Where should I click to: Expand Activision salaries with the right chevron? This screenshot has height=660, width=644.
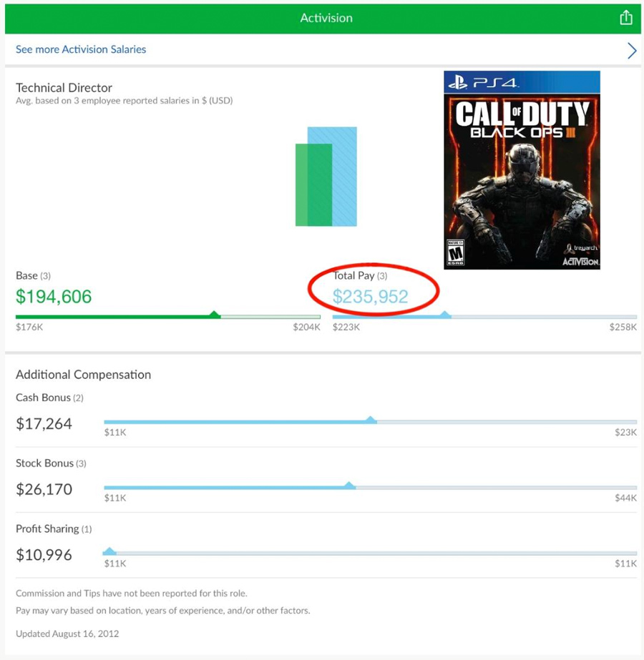tap(632, 51)
